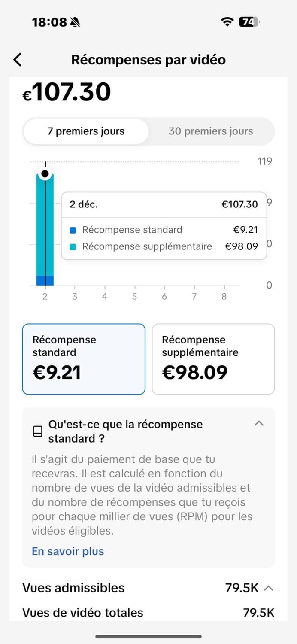Select the Récompense standard card
This screenshot has height=644, width=297.
coord(84,359)
